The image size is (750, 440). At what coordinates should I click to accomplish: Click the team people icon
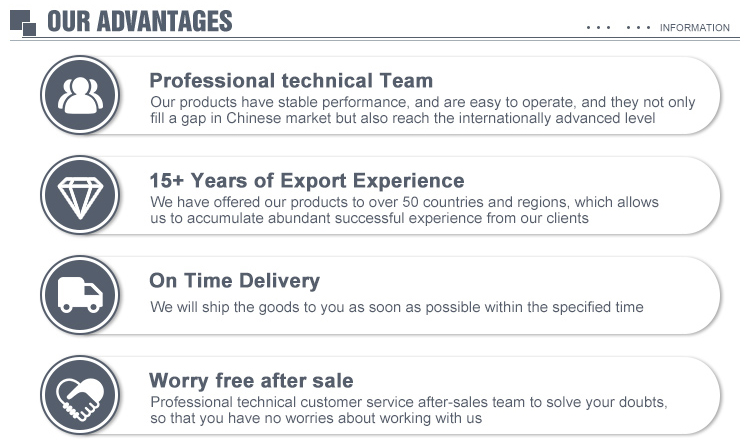pyautogui.click(x=80, y=95)
